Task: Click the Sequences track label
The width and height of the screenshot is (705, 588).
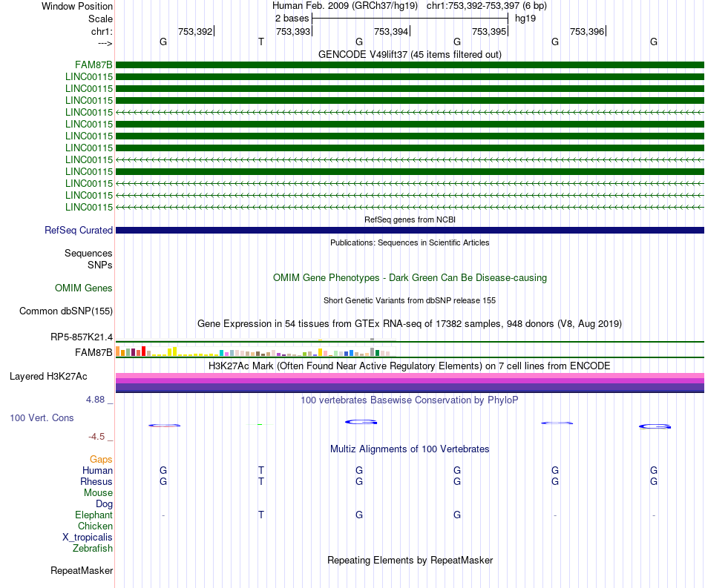Action: pos(88,254)
